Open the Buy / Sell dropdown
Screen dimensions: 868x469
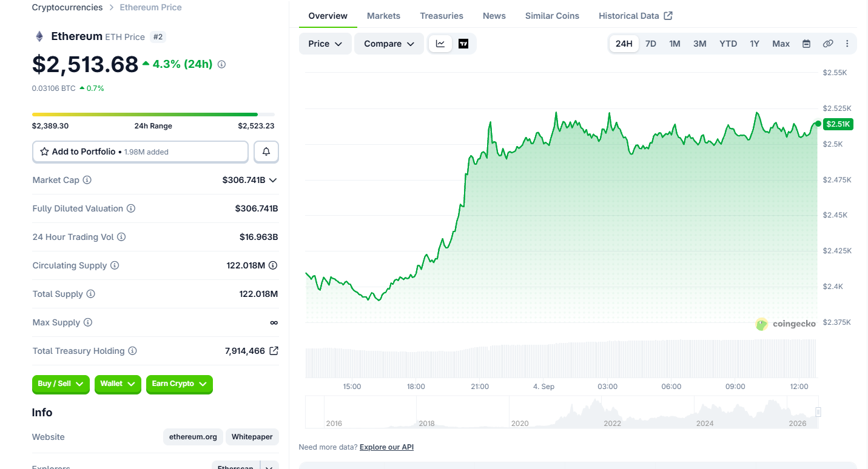pos(61,384)
